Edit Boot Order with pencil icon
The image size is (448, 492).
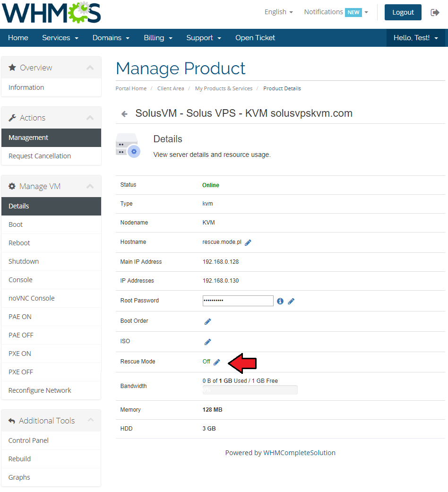[x=207, y=322]
